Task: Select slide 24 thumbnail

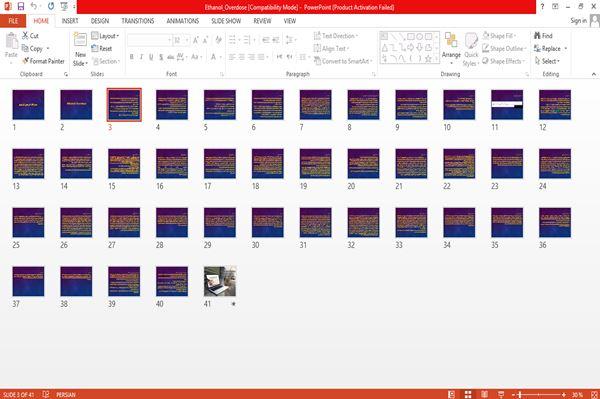Action: 555,163
